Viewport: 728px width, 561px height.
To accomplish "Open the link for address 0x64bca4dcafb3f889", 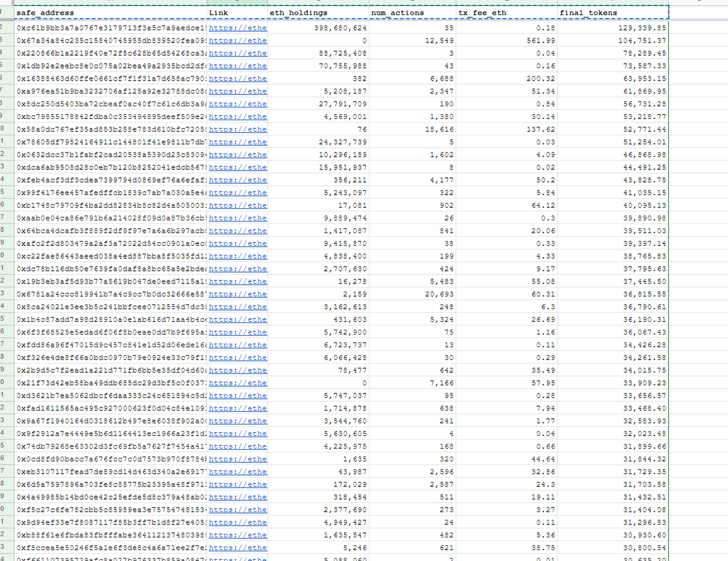I will click(237, 231).
